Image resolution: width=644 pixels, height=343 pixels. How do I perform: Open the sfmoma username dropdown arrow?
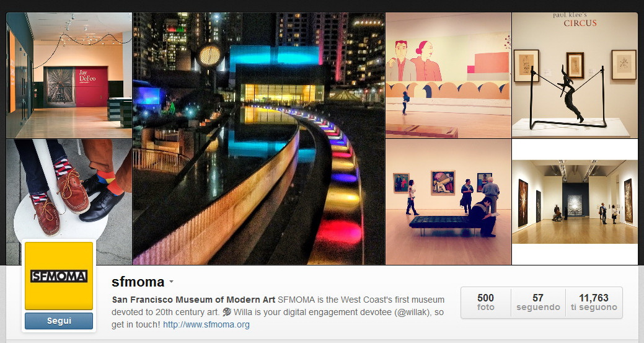[x=171, y=282]
